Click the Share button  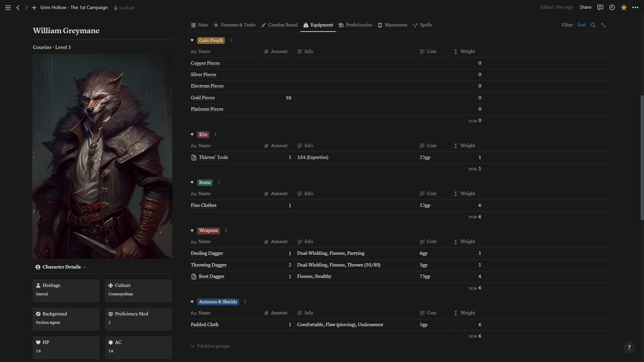[x=585, y=7]
